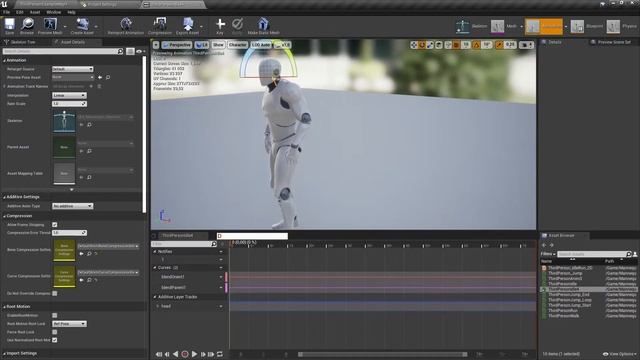Image resolution: width=640 pixels, height=360 pixels.
Task: Click the Show viewport button
Action: pos(218,45)
